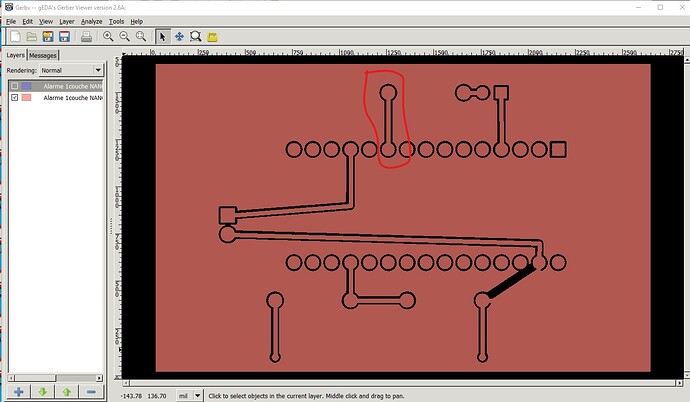Click the square pad at the board's left side
The image size is (690, 402).
click(228, 215)
